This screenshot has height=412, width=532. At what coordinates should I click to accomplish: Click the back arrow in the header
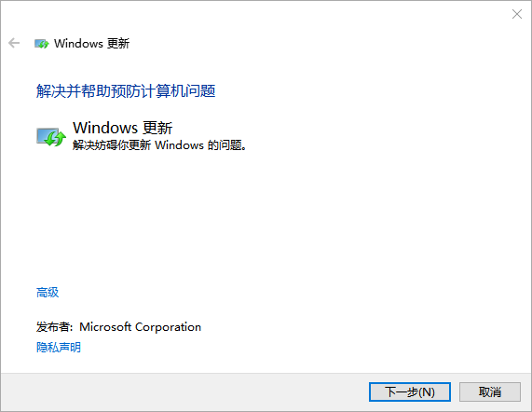(x=14, y=43)
